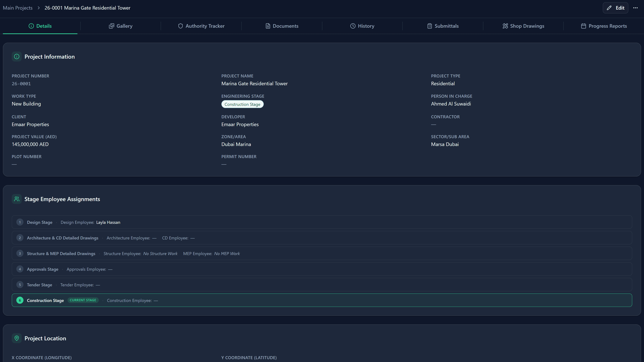The width and height of the screenshot is (644, 362).
Task: Click the No Structure Work text
Action: (x=160, y=254)
